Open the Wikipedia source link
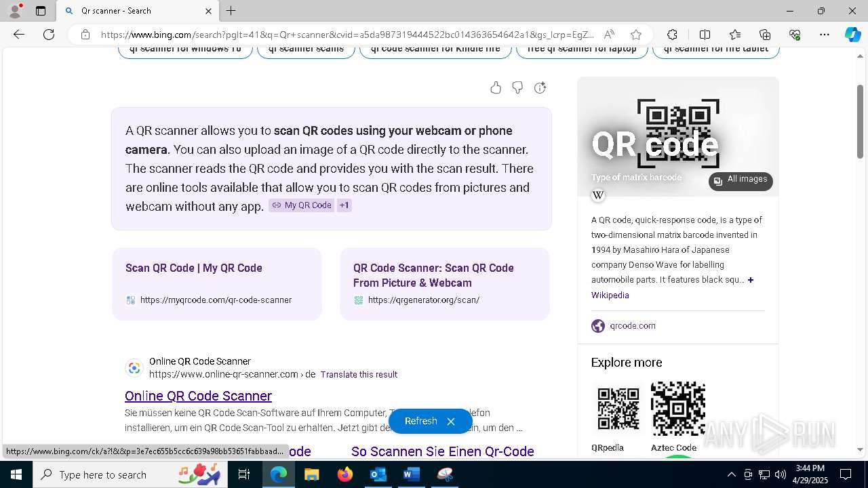This screenshot has height=488, width=868. pyautogui.click(x=610, y=296)
